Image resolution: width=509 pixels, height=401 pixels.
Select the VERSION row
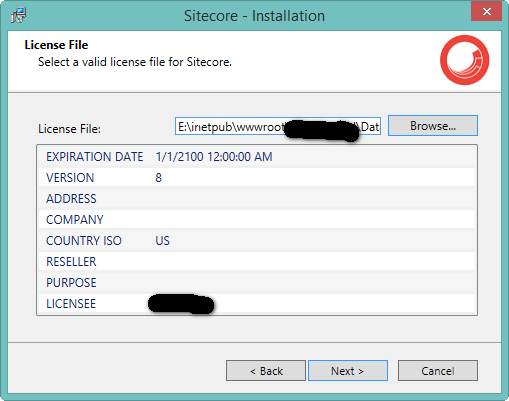257,178
